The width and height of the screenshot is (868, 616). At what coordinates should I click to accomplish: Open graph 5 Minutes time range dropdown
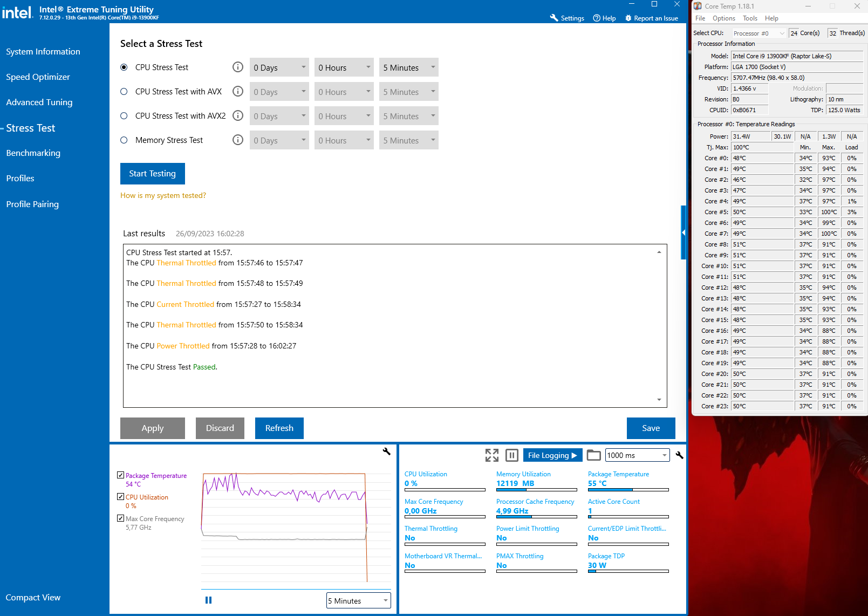pyautogui.click(x=359, y=600)
